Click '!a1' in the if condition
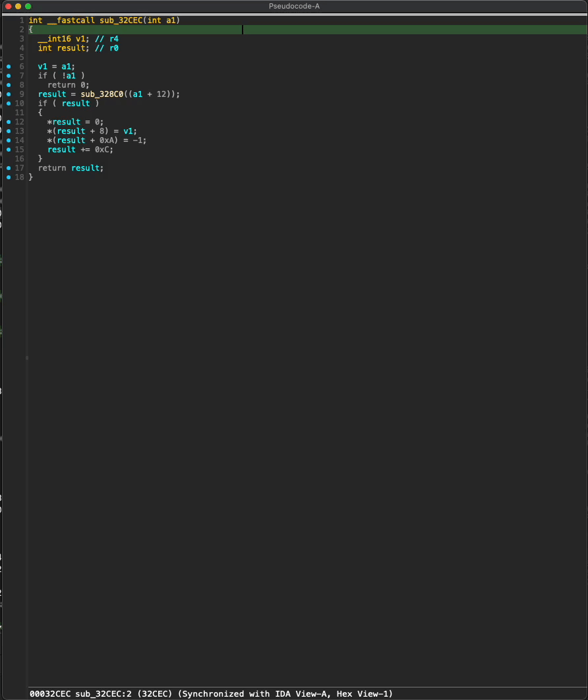The width and height of the screenshot is (588, 700). (69, 76)
